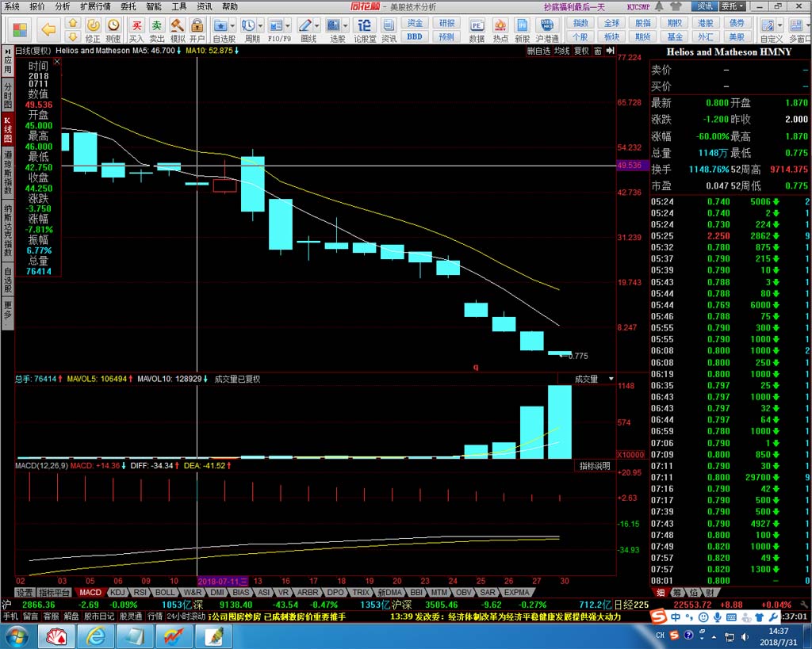Close the data tooltip panel
812x649 pixels.
pyautogui.click(x=57, y=61)
